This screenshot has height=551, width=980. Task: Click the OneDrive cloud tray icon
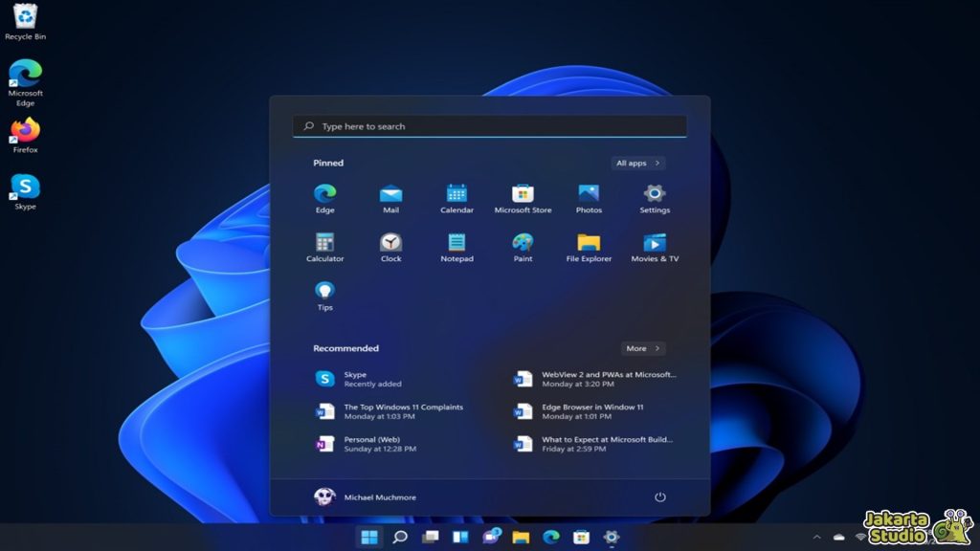click(x=838, y=537)
